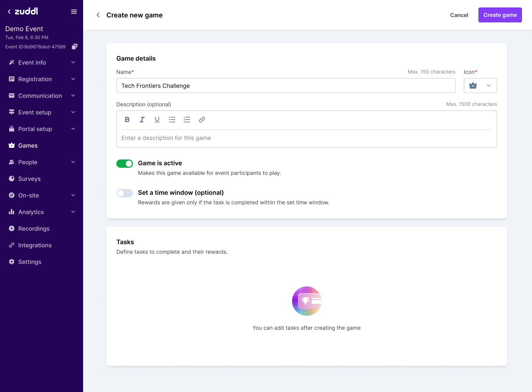Viewport: 532px width, 392px height.
Task: Insert numbered list in description
Action: [x=187, y=120]
